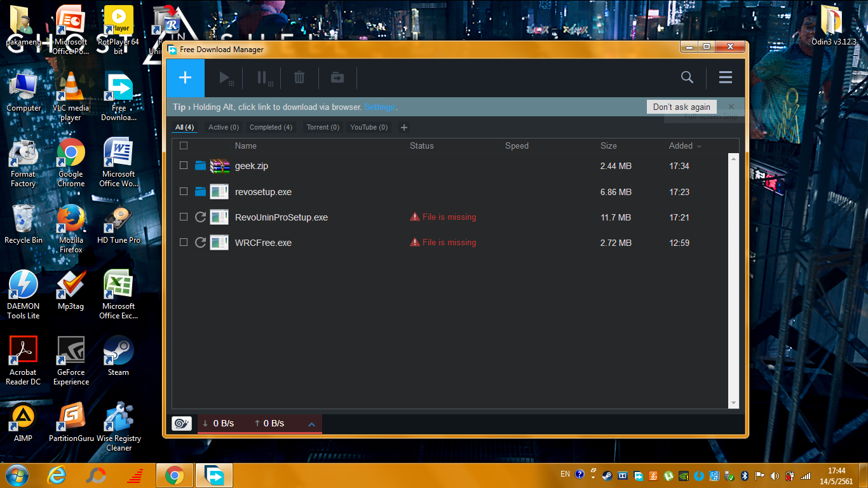
Task: Open folder icon for geek.zip
Action: (201, 166)
